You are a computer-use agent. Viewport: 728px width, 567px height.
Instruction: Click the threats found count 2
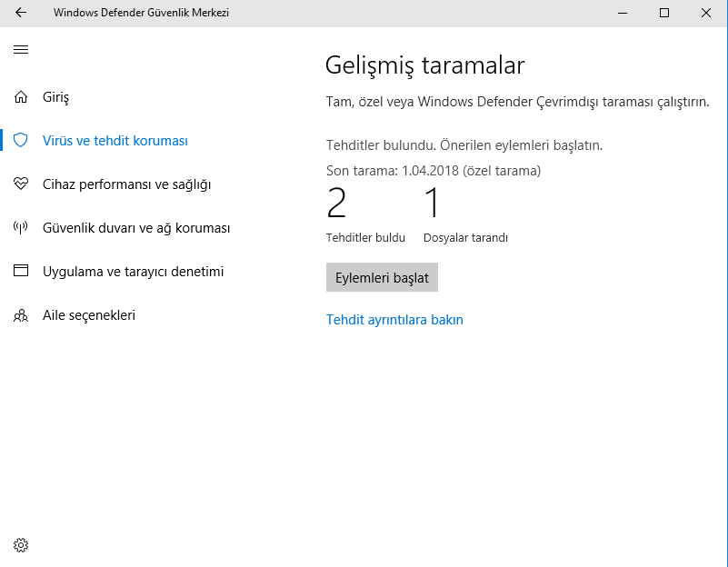point(336,203)
